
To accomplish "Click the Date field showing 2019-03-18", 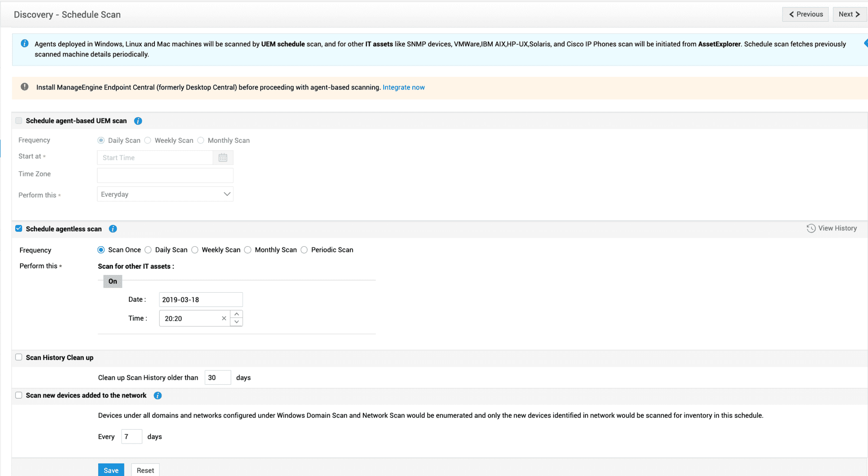I will (201, 300).
